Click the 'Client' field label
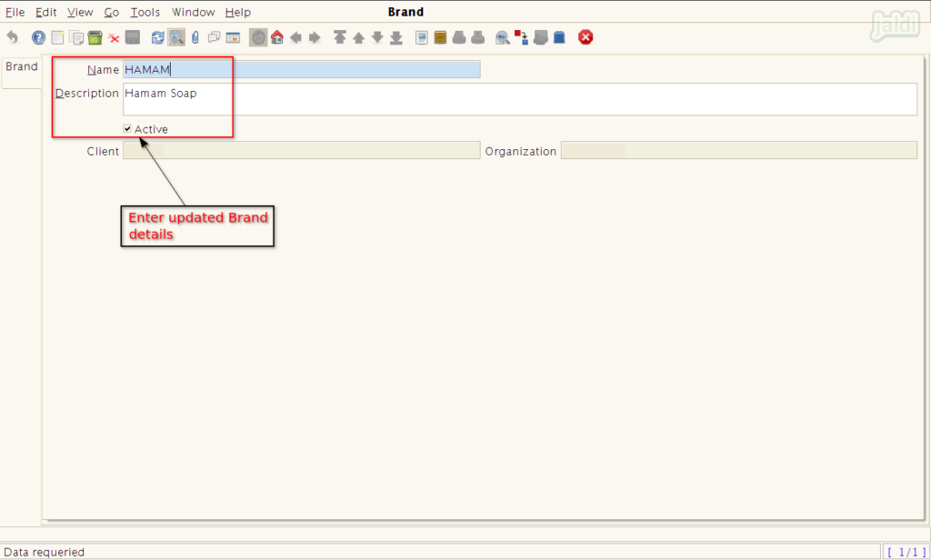Image resolution: width=931 pixels, height=560 pixels. 103,152
